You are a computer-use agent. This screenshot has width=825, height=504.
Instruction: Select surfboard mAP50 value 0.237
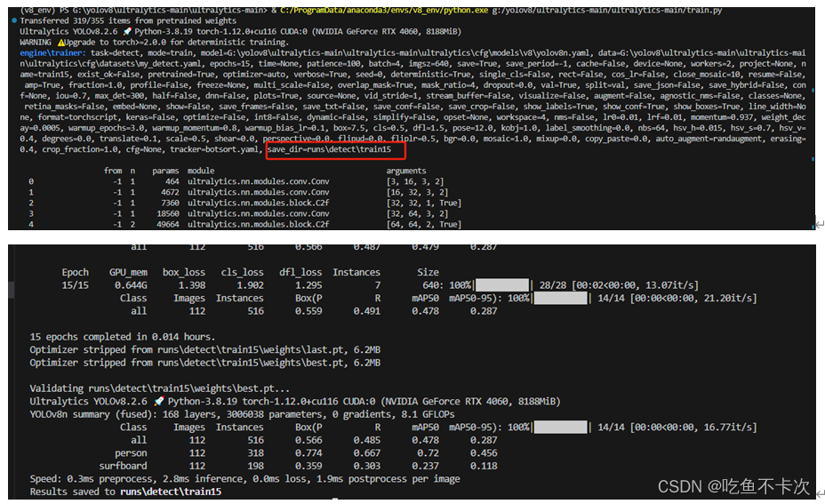(x=425, y=466)
